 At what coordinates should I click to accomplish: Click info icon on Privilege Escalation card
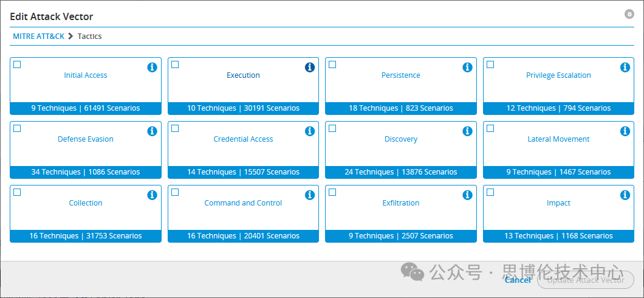[625, 68]
